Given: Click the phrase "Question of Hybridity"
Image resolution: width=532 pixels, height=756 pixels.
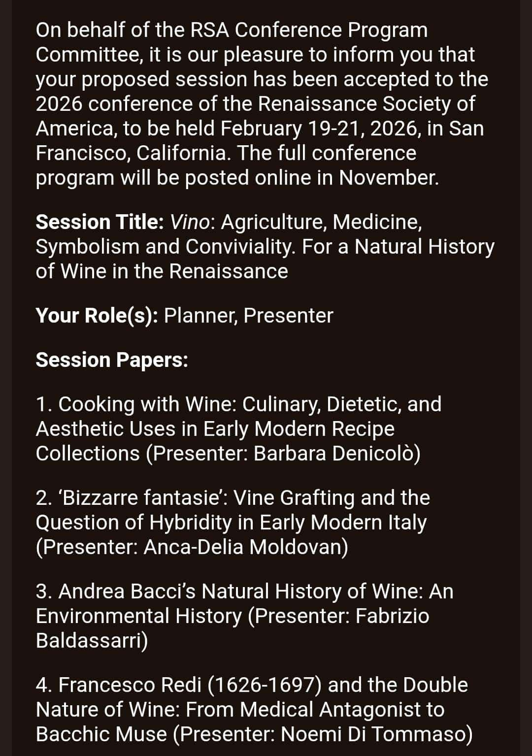Looking at the screenshot, I should 133,523.
